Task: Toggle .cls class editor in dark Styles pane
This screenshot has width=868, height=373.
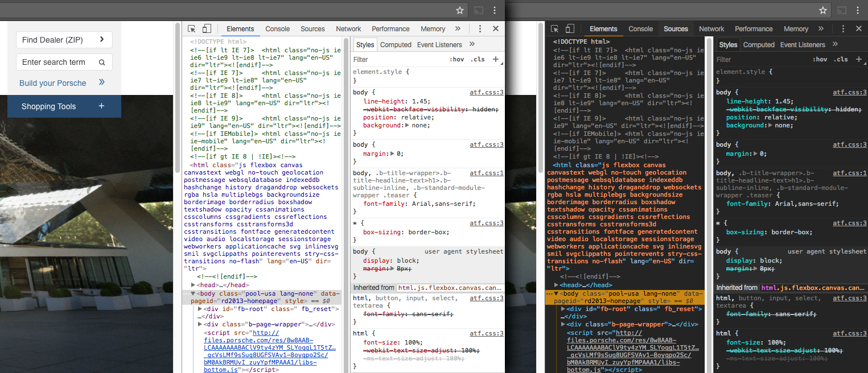Action: pyautogui.click(x=841, y=59)
